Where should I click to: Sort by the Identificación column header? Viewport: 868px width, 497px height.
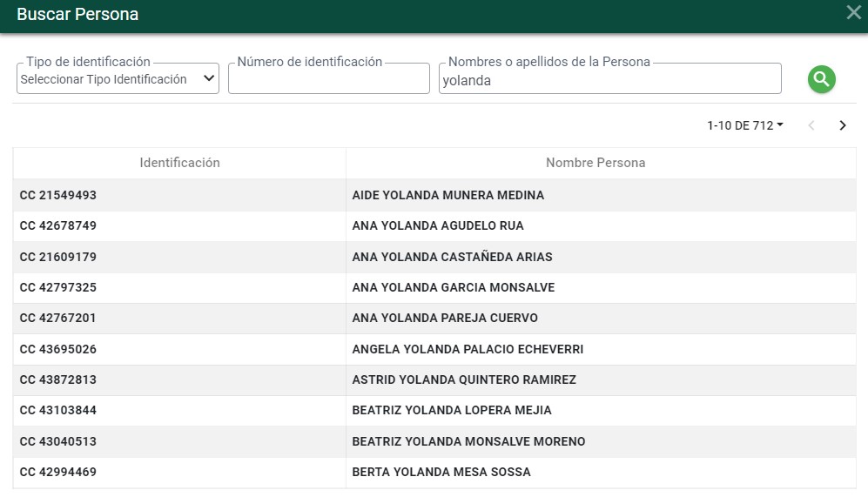[179, 163]
